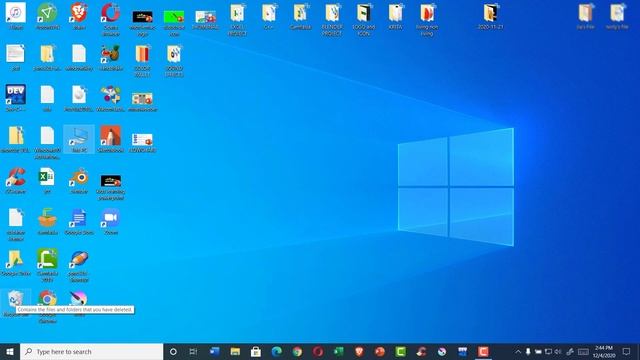Open CCleaner from the taskbar
The width and height of the screenshot is (640, 360).
pyautogui.click(x=421, y=351)
